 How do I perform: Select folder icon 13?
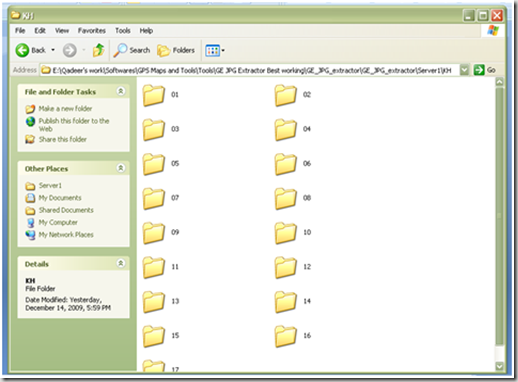tap(154, 302)
